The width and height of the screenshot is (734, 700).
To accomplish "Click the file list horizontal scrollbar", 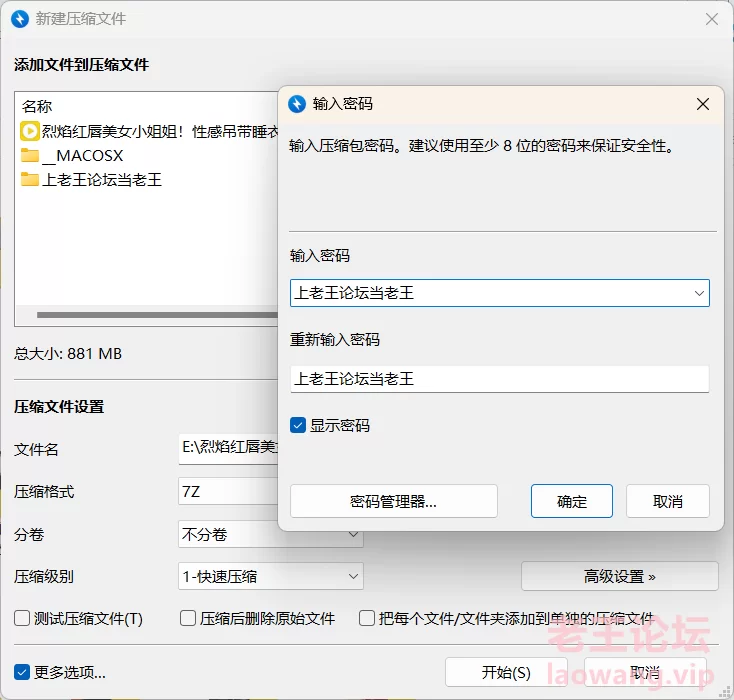I will [157, 315].
